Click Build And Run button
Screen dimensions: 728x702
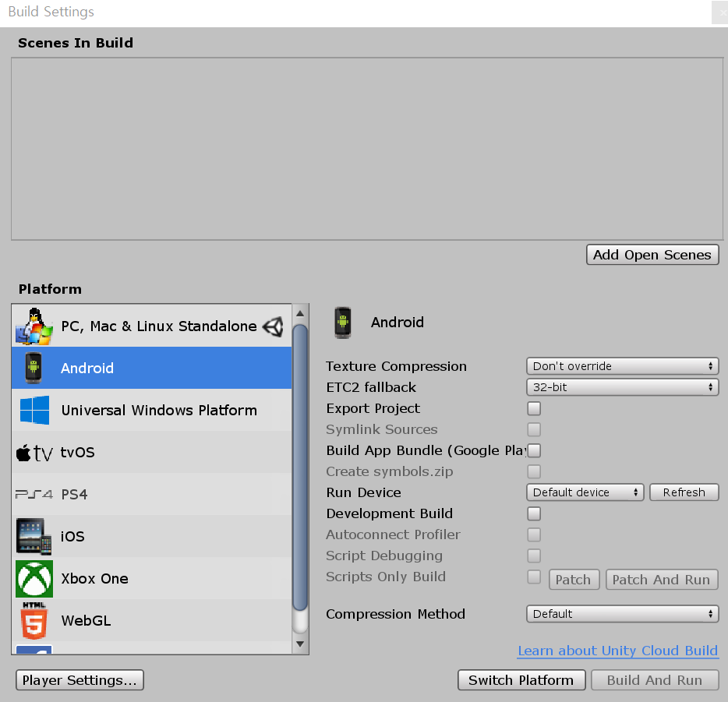(655, 679)
